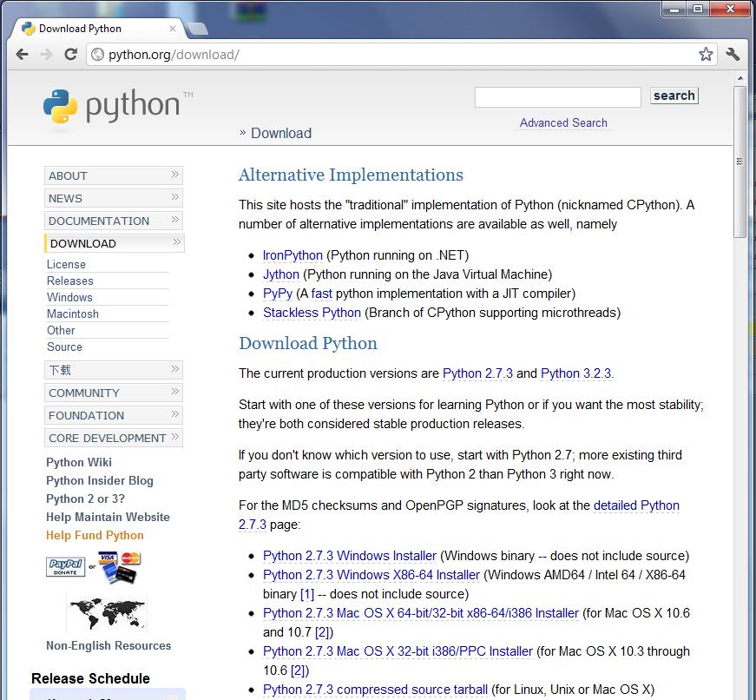
Task: Open the Python 3.2.3 version link
Action: pos(575,373)
